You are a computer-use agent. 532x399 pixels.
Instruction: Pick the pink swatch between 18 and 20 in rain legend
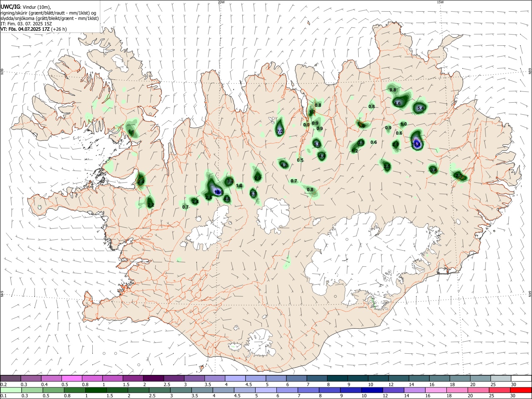pos(457,390)
